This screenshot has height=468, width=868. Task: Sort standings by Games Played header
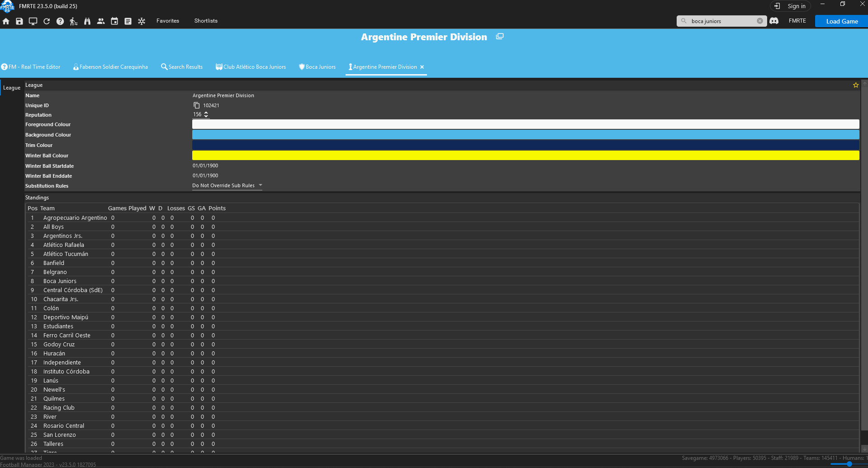(127, 208)
